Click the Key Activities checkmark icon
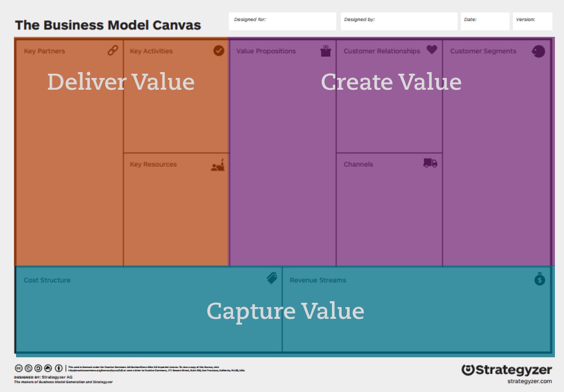Image resolution: width=564 pixels, height=392 pixels. pos(219,51)
